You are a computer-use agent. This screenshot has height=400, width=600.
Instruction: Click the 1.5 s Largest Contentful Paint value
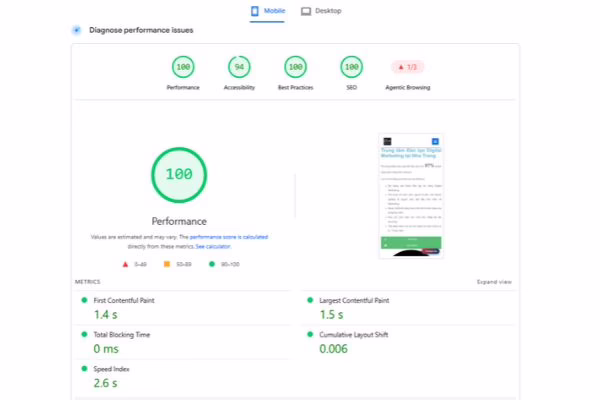click(331, 315)
